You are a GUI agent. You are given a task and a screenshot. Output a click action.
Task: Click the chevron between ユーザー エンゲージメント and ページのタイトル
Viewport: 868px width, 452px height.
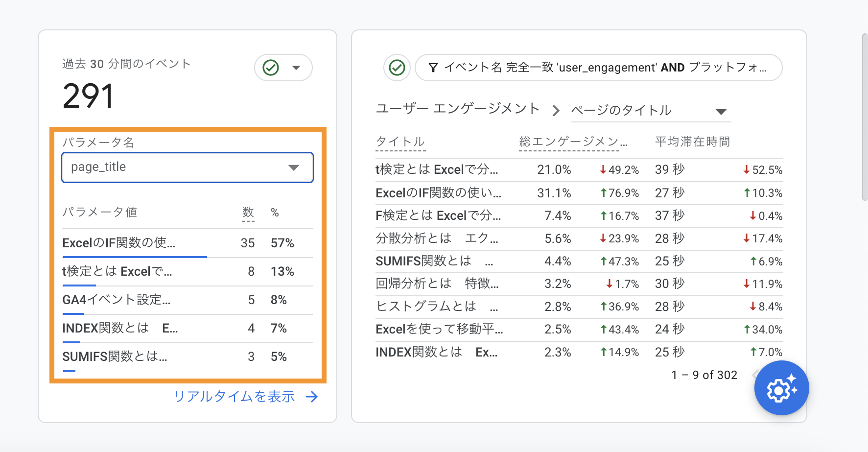[x=556, y=111]
